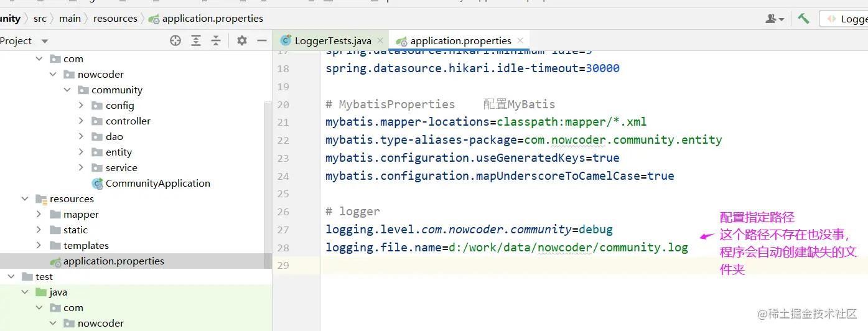The image size is (868, 331).
Task: Collapse the test java folder
Action: coord(25,292)
